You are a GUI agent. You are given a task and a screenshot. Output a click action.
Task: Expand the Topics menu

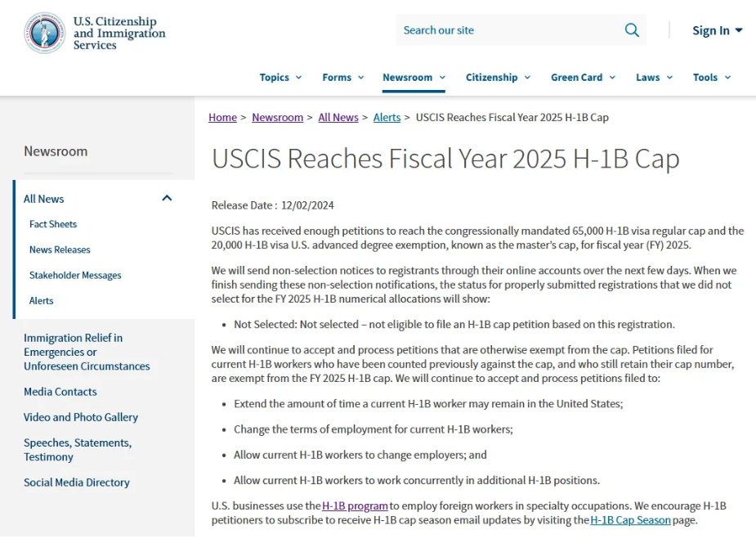280,77
